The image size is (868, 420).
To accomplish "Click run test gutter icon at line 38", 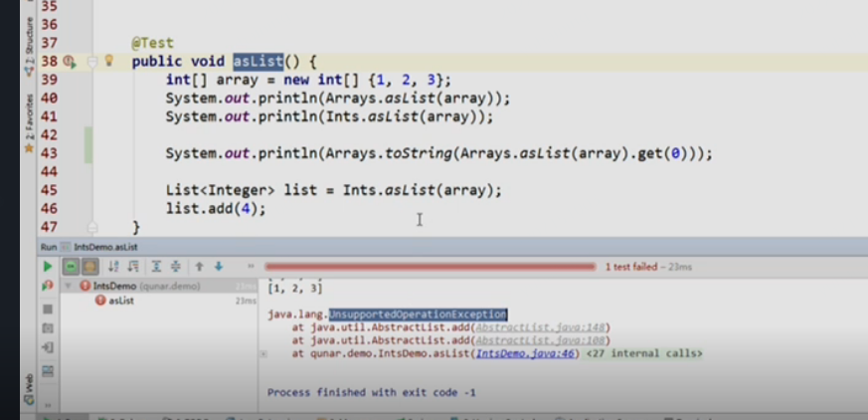I will click(x=69, y=62).
